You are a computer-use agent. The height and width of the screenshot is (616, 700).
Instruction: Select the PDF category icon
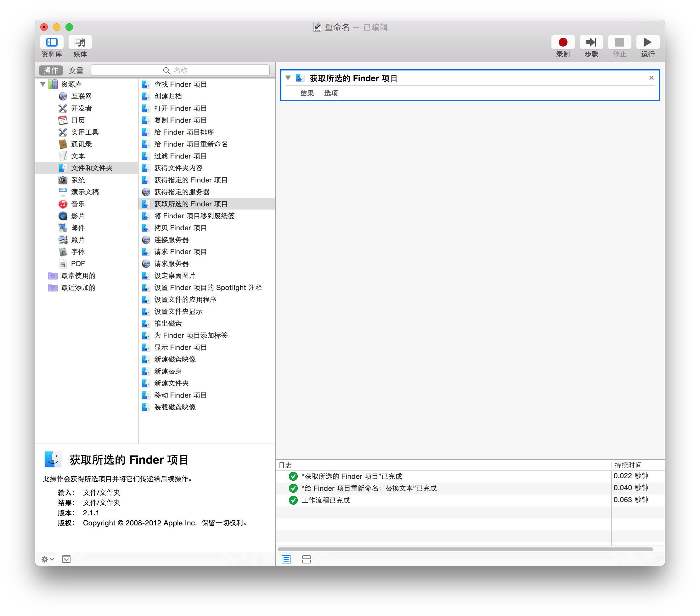[x=63, y=264]
